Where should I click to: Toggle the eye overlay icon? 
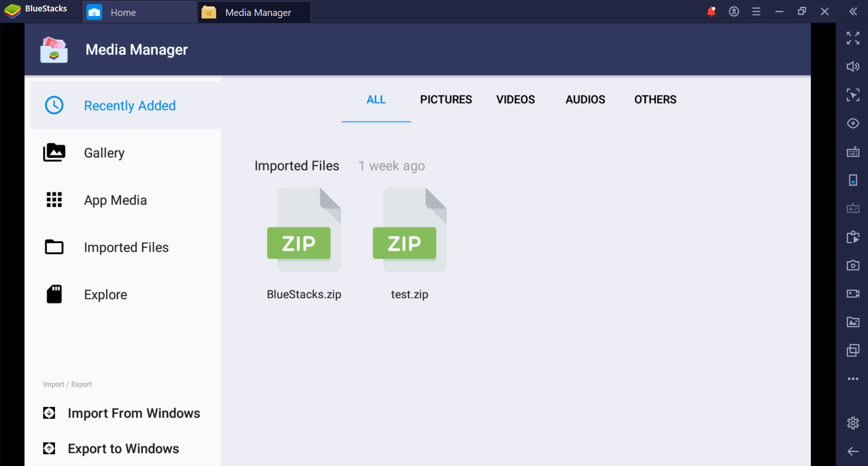pyautogui.click(x=853, y=123)
